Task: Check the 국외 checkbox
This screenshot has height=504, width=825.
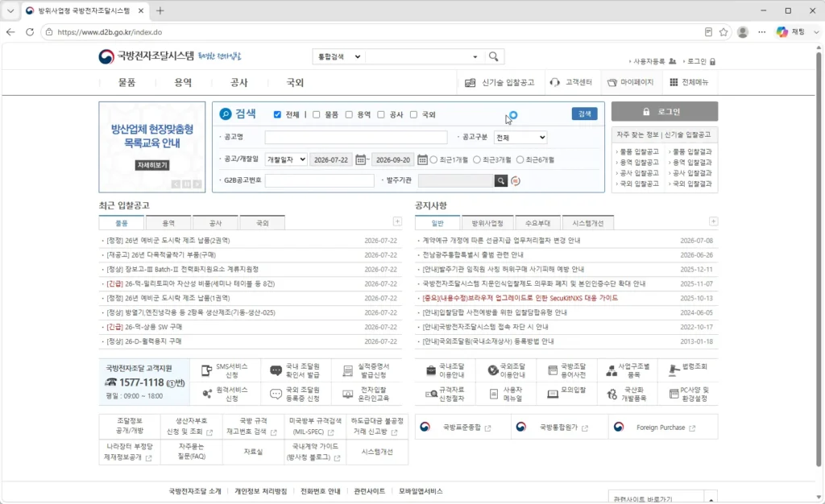Action: [x=413, y=114]
